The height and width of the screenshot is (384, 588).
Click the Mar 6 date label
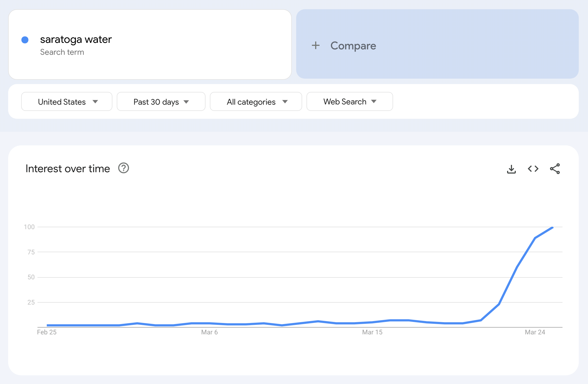(x=209, y=332)
